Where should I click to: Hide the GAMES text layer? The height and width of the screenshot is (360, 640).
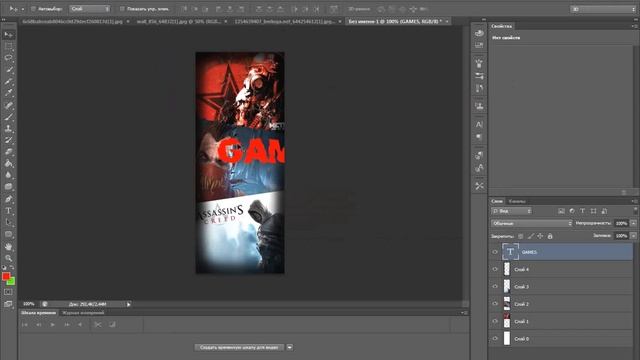(495, 252)
